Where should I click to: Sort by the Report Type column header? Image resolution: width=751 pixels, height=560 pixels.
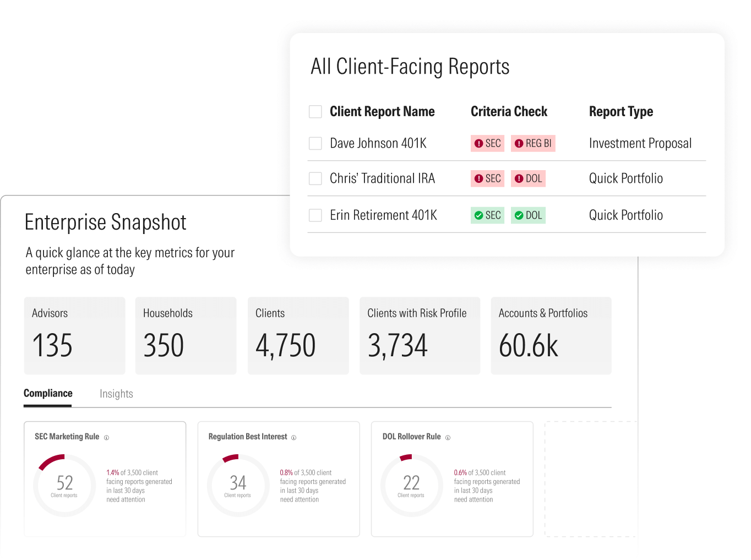point(621,112)
